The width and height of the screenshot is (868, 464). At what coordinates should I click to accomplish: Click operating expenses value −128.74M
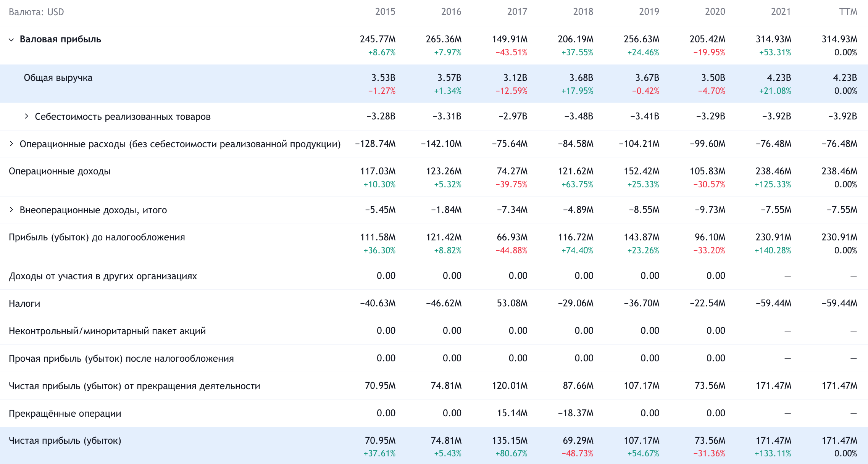375,144
